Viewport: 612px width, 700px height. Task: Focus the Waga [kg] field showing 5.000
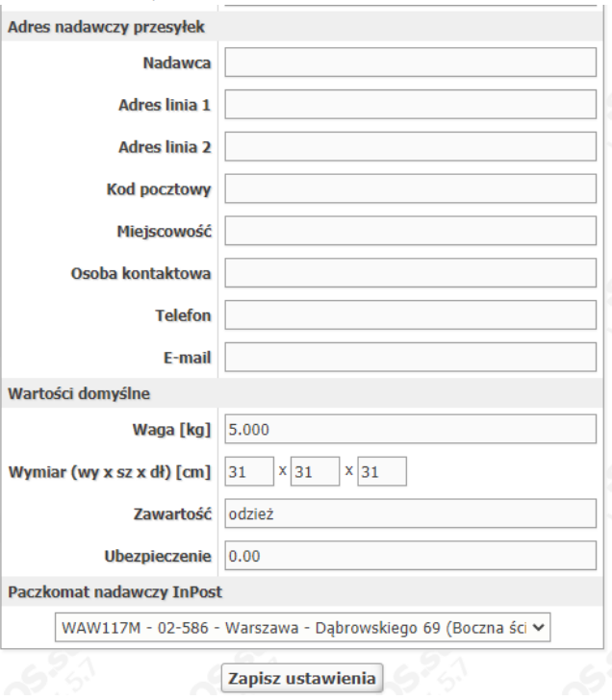click(x=410, y=429)
